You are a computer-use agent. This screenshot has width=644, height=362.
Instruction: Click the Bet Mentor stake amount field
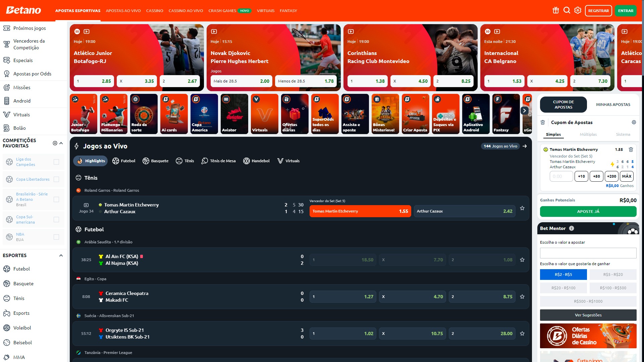588,253
